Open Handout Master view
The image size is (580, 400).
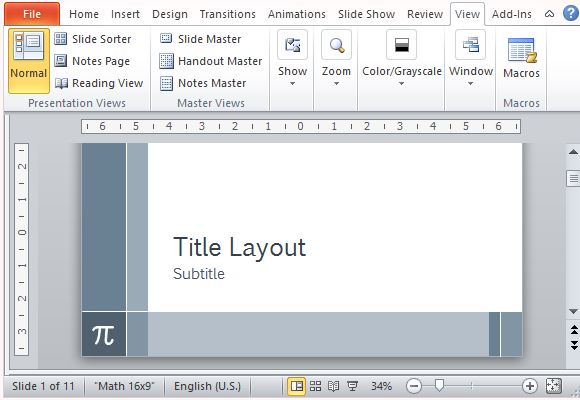[210, 61]
